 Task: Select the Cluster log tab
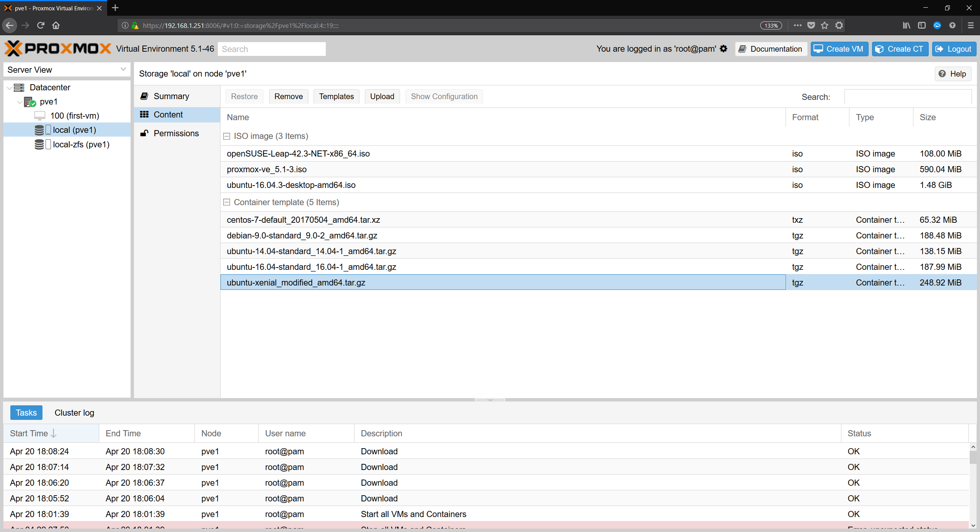[x=74, y=413]
